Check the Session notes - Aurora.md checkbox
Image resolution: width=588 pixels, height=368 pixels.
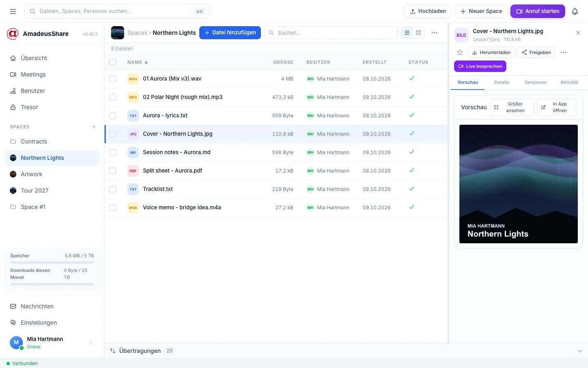click(113, 153)
